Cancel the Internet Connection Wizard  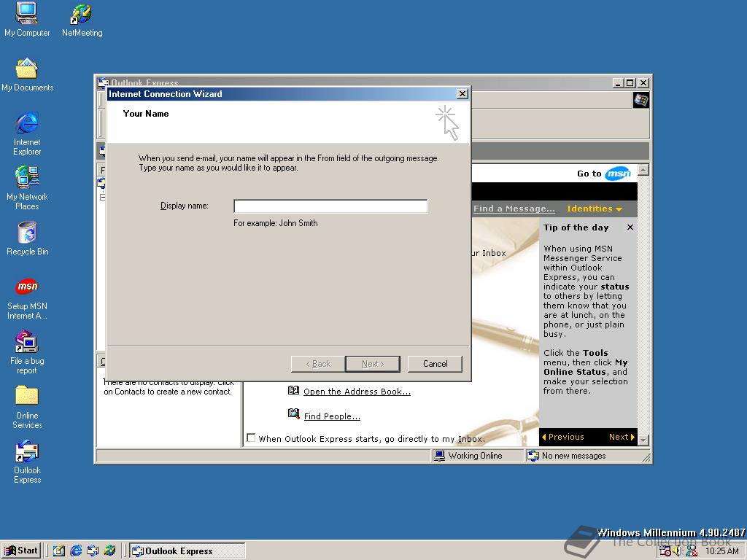(x=435, y=364)
